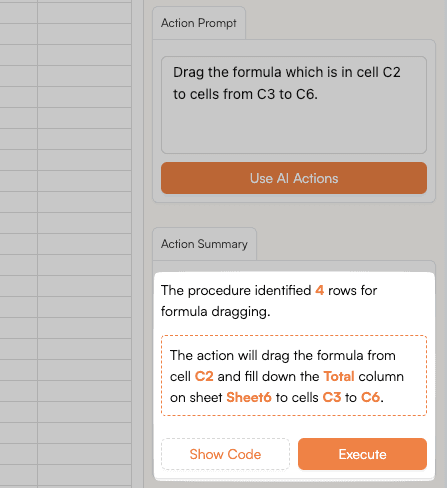The height and width of the screenshot is (488, 447).
Task: Focus the action prompt text box
Action: 294,105
